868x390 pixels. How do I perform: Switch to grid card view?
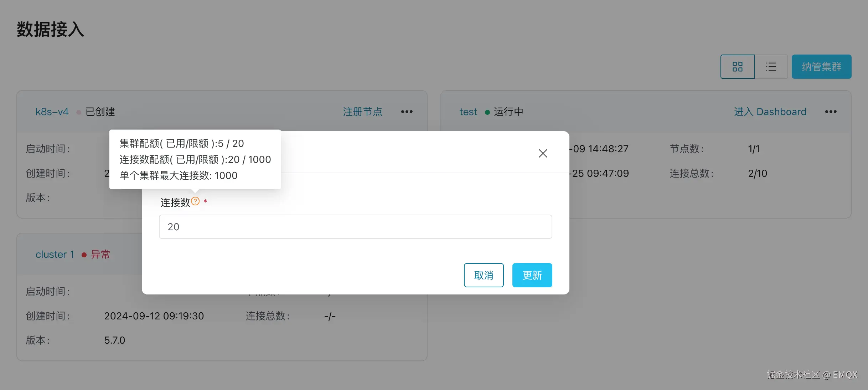pyautogui.click(x=737, y=66)
